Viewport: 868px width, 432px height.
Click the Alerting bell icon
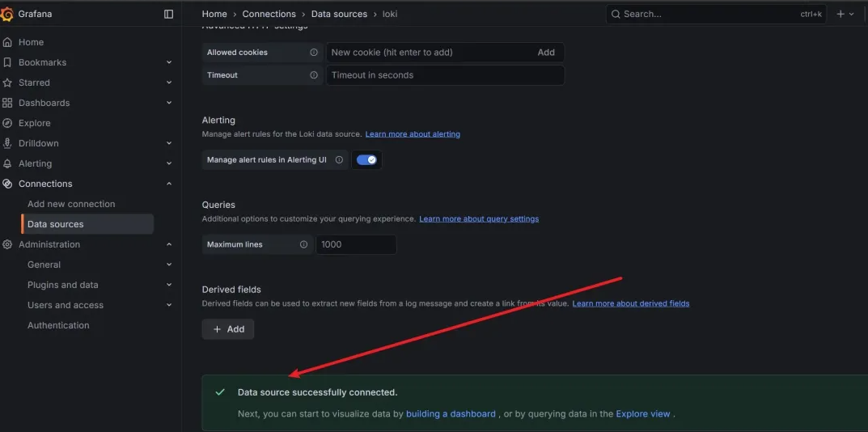(7, 163)
